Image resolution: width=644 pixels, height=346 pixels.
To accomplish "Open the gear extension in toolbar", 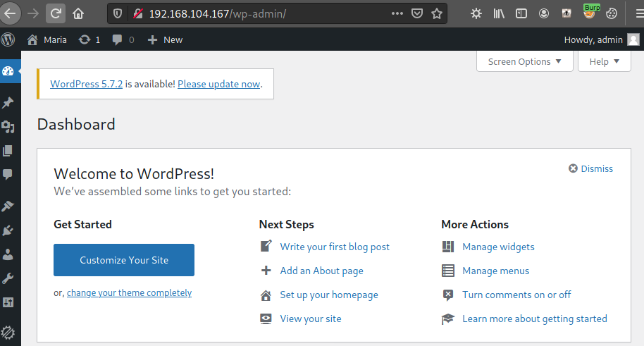I will (476, 13).
